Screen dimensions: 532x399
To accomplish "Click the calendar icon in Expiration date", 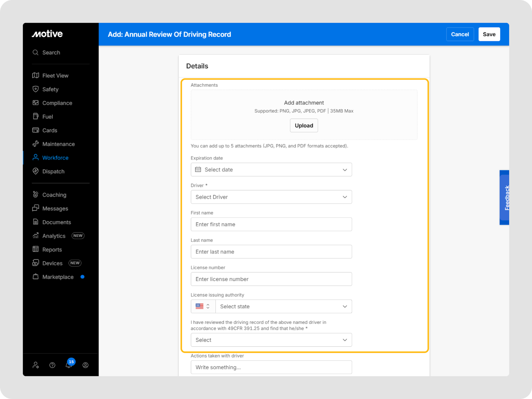I will (x=198, y=170).
